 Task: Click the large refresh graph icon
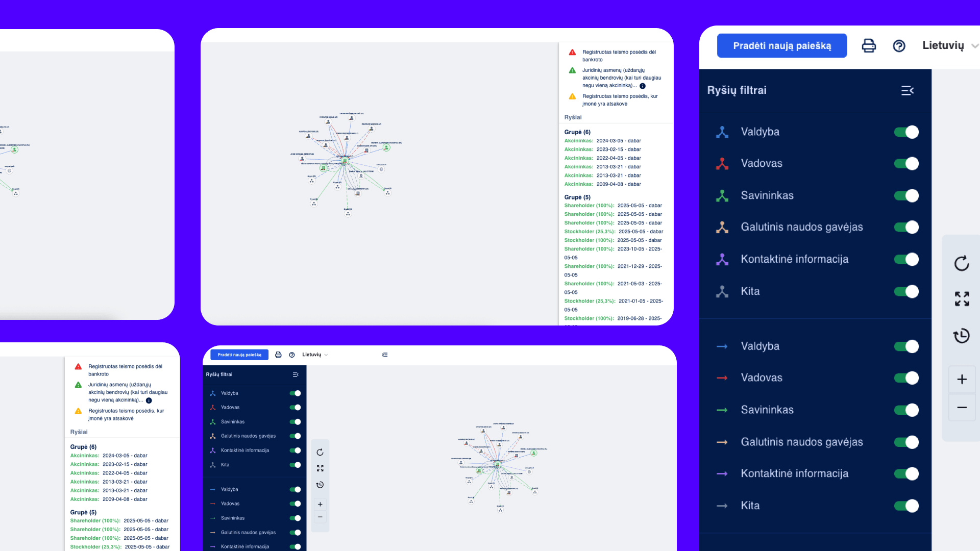point(962,263)
